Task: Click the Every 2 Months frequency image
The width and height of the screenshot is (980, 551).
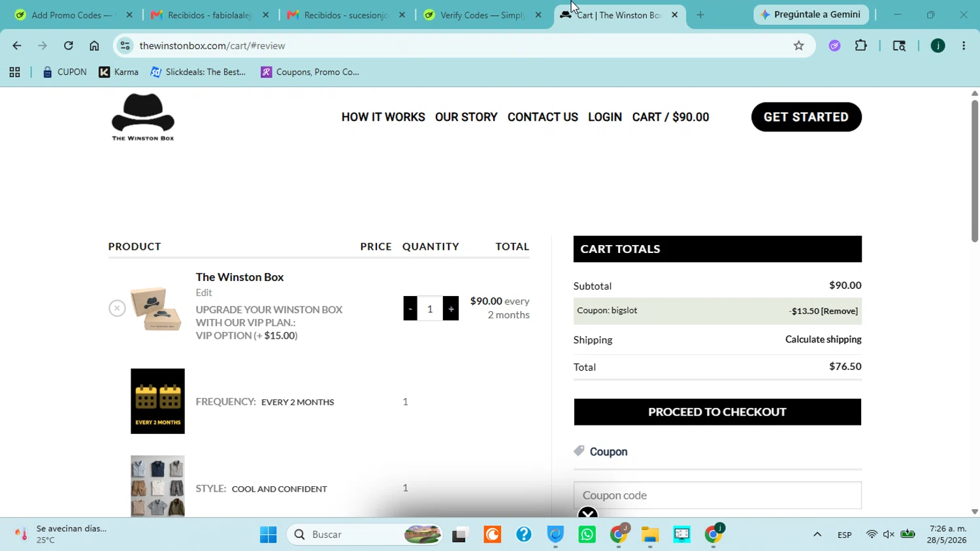Action: 157,401
